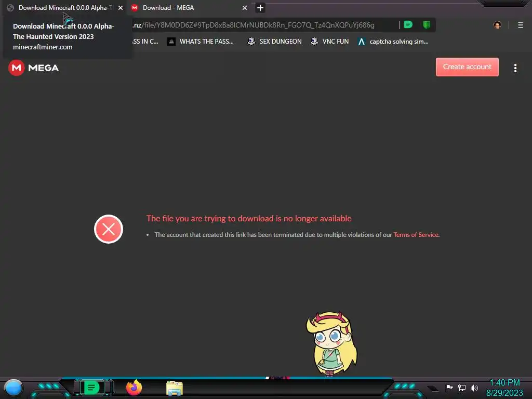Screen dimensions: 532x399
Task: Open the browser hamburger menu
Action: click(x=521, y=25)
